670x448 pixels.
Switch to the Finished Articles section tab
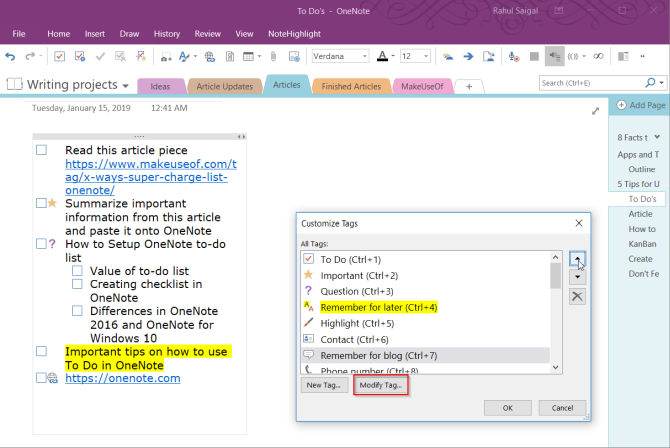coord(353,87)
